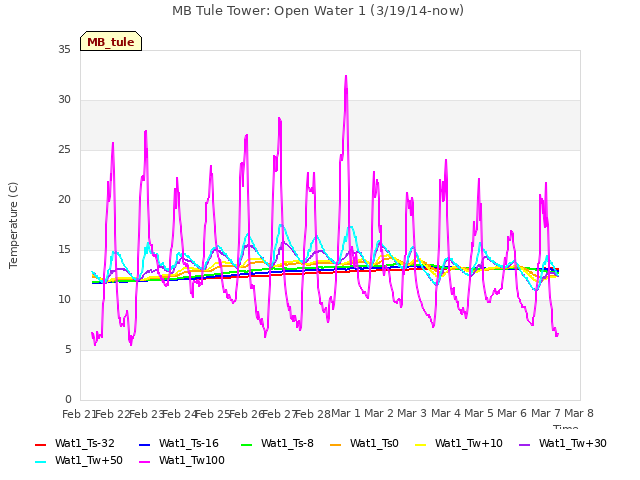Screen dimensions: 640x480
Task: Select green Wat1_Ts-8 legend swatch
Action: click(247, 444)
